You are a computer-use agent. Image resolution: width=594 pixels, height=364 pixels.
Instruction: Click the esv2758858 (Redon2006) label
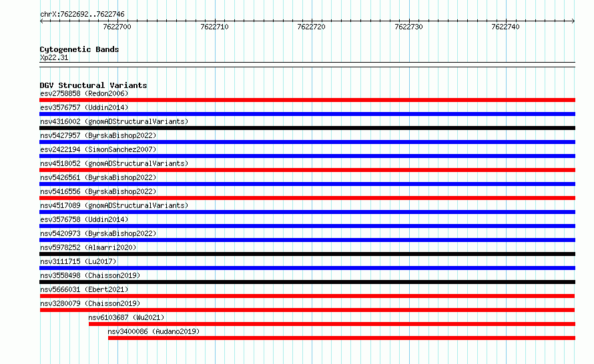click(84, 93)
